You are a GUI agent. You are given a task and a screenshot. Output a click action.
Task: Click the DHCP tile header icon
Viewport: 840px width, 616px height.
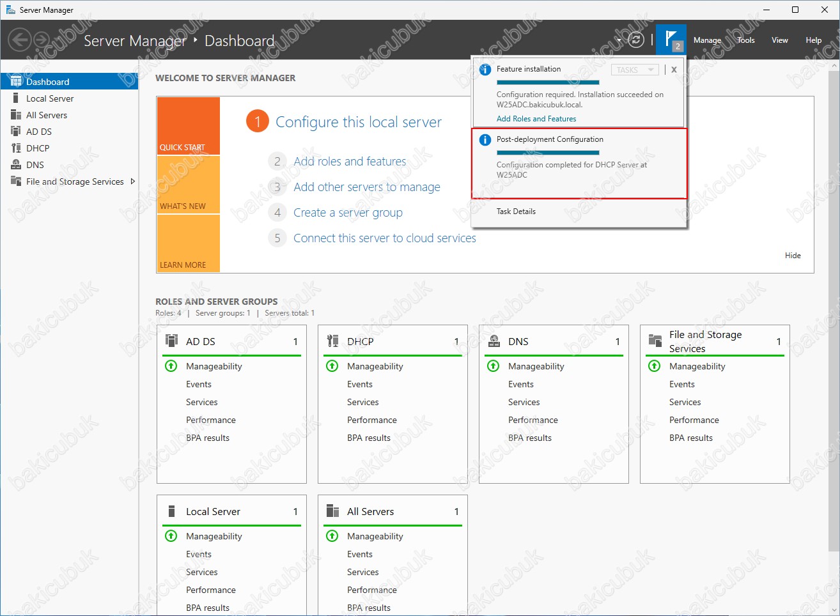tap(332, 341)
